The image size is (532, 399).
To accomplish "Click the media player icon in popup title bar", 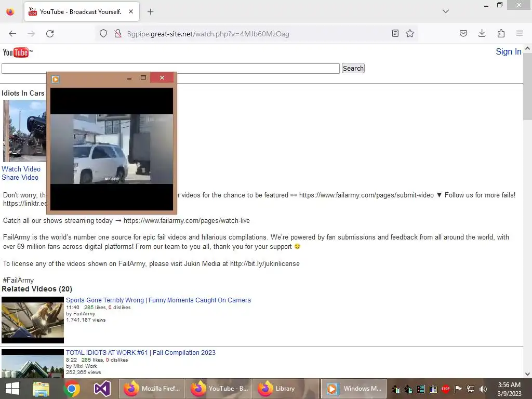I will point(56,79).
